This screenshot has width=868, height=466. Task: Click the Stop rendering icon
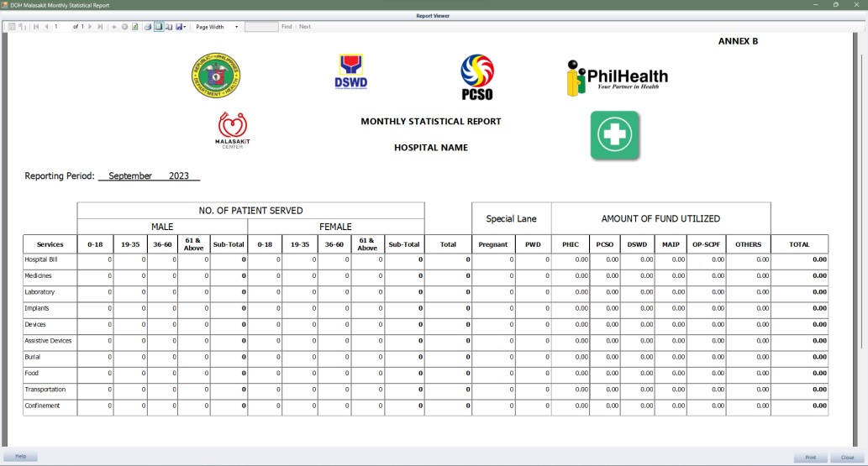pyautogui.click(x=124, y=27)
